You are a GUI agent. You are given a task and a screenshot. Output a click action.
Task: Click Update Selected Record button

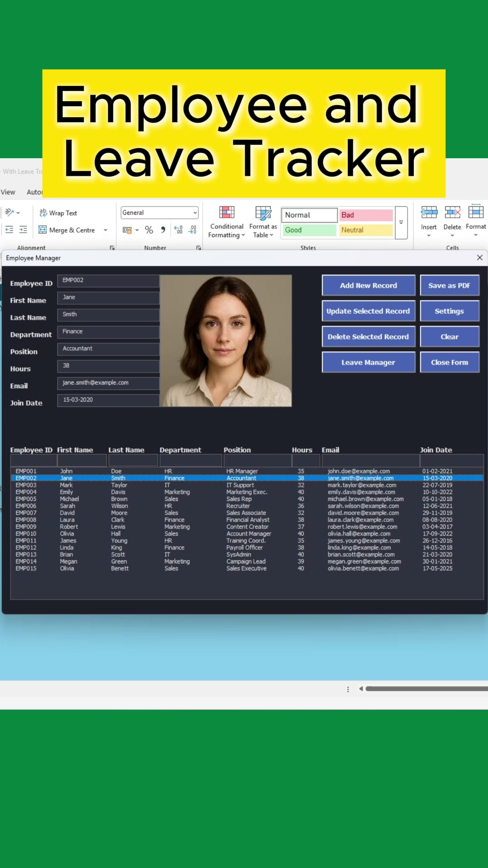click(x=368, y=311)
